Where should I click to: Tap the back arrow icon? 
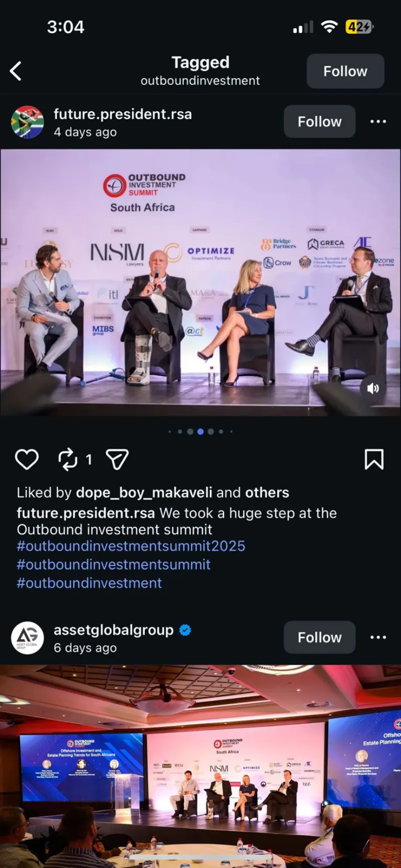(x=16, y=71)
